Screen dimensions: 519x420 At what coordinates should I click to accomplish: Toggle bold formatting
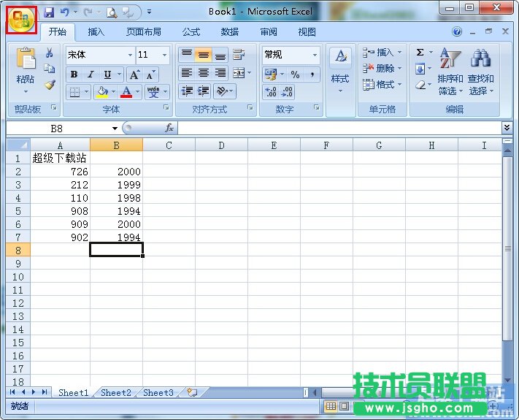[74, 75]
